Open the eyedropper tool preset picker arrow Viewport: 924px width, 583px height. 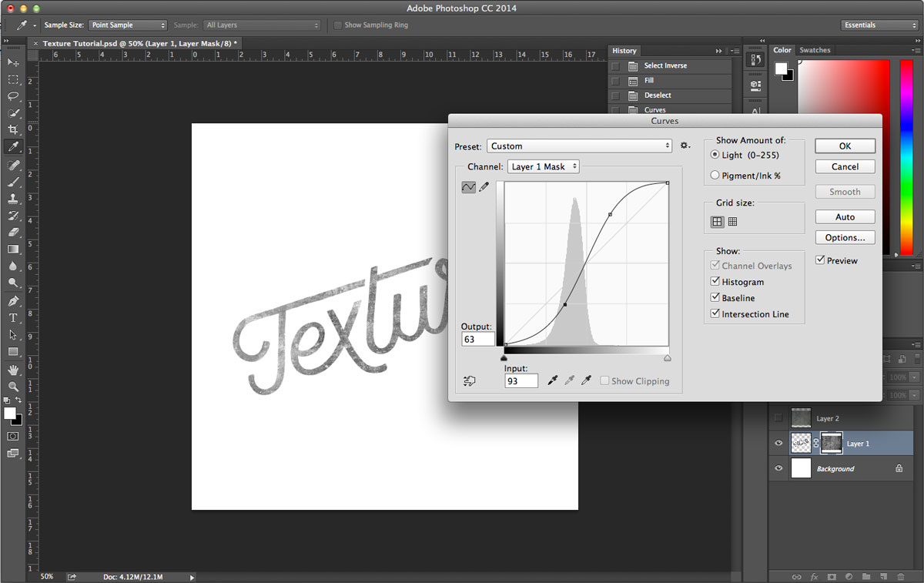click(x=35, y=25)
